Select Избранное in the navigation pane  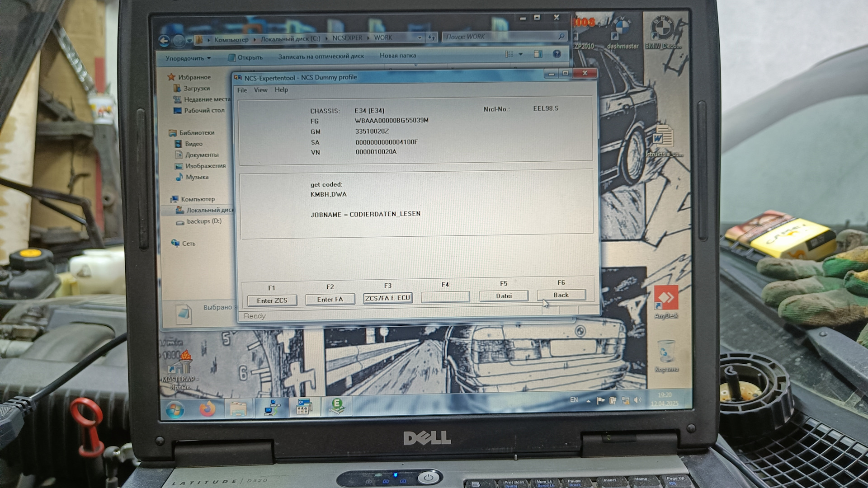[x=189, y=77]
